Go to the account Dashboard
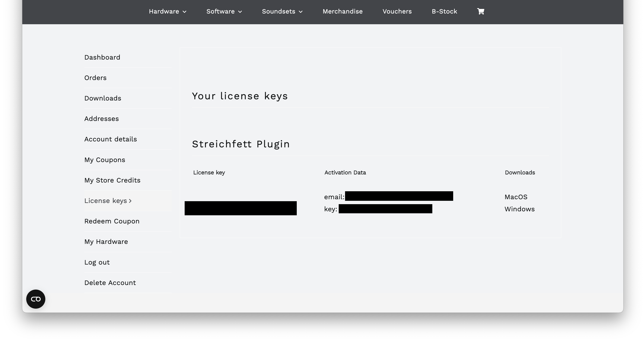 [x=102, y=57]
